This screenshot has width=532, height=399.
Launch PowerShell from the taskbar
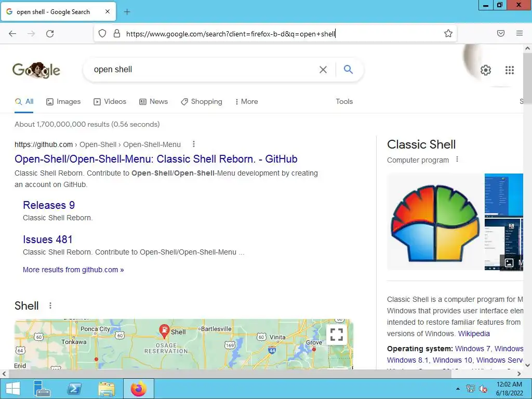74,389
